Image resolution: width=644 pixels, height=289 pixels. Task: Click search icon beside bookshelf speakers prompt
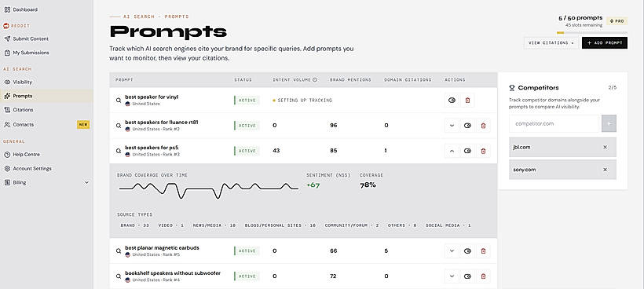pyautogui.click(x=119, y=276)
